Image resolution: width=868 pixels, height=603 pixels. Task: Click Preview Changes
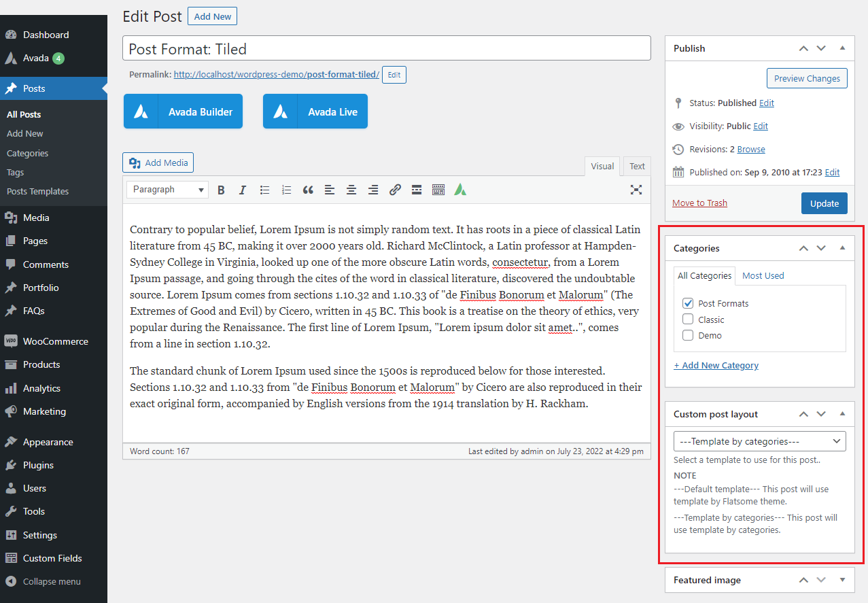pos(807,78)
